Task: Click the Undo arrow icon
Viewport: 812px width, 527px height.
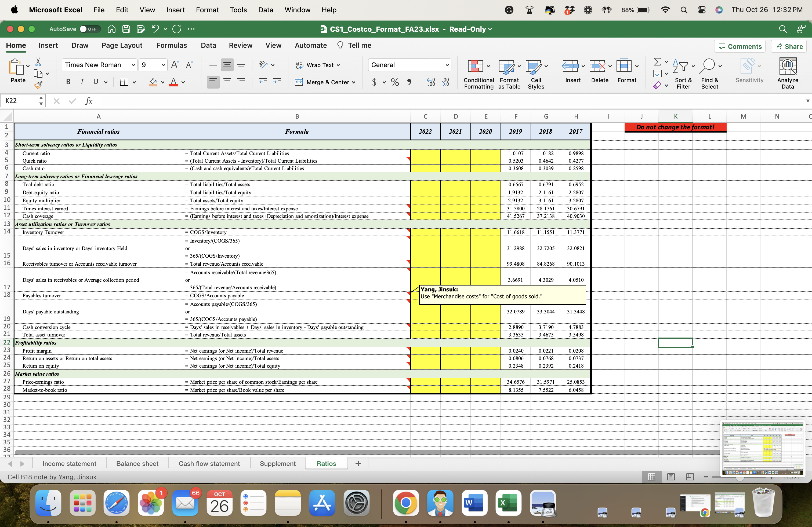Action: [155, 29]
